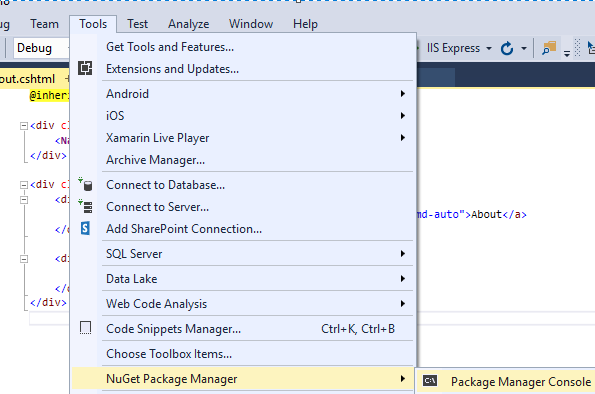Open the toolbar overflow options arrow
This screenshot has height=394, width=595.
click(567, 53)
